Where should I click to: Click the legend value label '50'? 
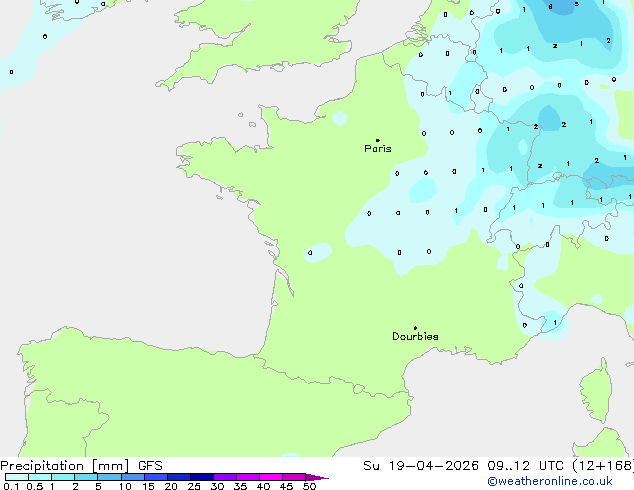[309, 486]
